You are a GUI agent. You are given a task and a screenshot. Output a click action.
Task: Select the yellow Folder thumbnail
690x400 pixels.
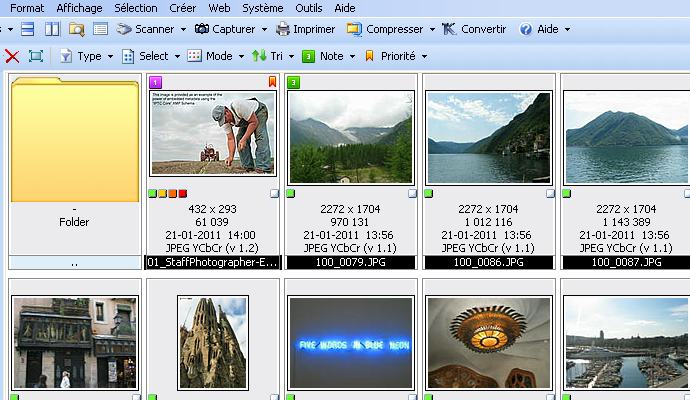(75, 140)
